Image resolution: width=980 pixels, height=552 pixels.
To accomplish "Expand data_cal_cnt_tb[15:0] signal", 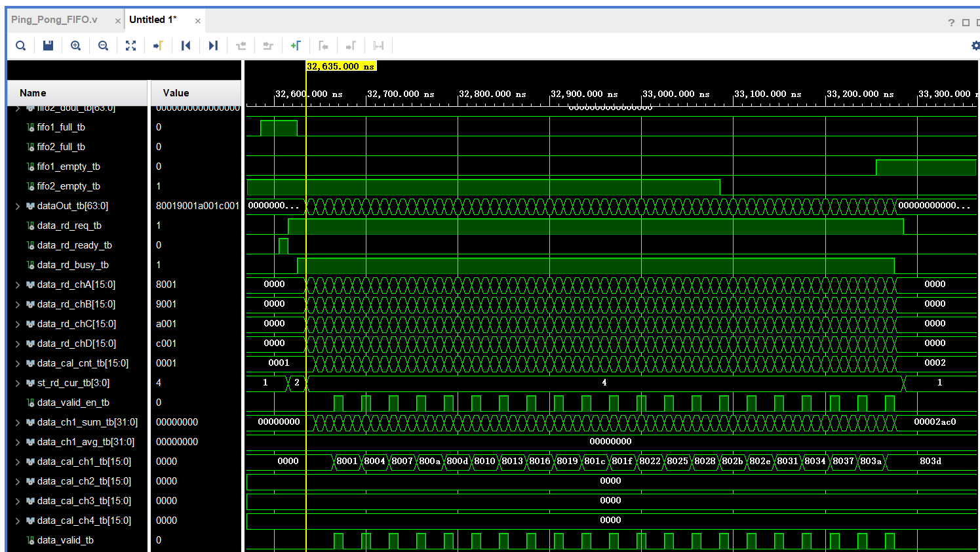I will tap(18, 363).
